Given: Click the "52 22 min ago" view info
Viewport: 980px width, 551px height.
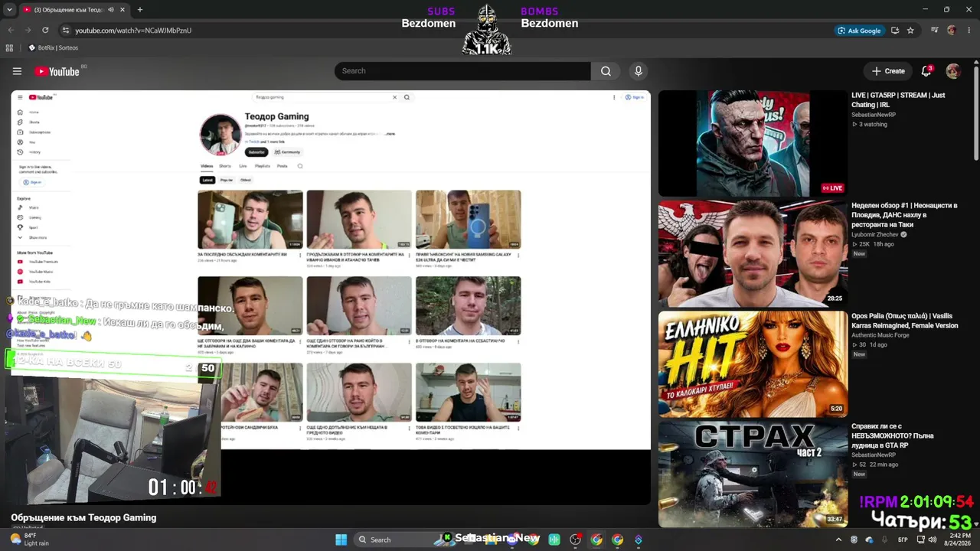Looking at the screenshot, I should pos(875,465).
